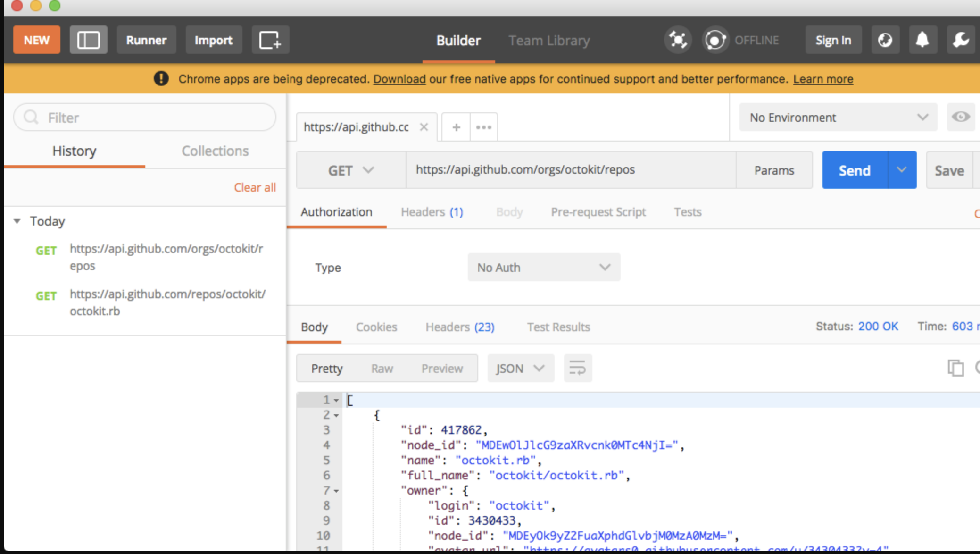Click the blue Send button
This screenshot has width=980, height=554.
(854, 170)
